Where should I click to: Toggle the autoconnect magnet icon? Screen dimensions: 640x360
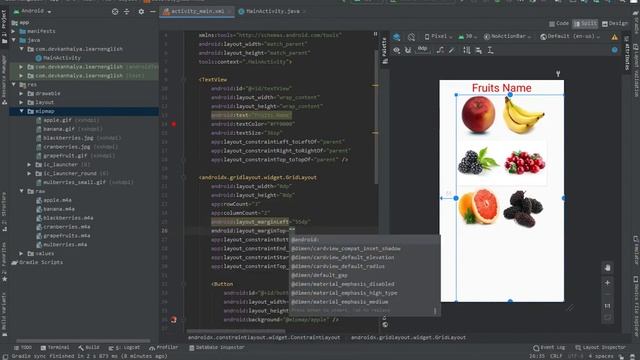(408, 50)
